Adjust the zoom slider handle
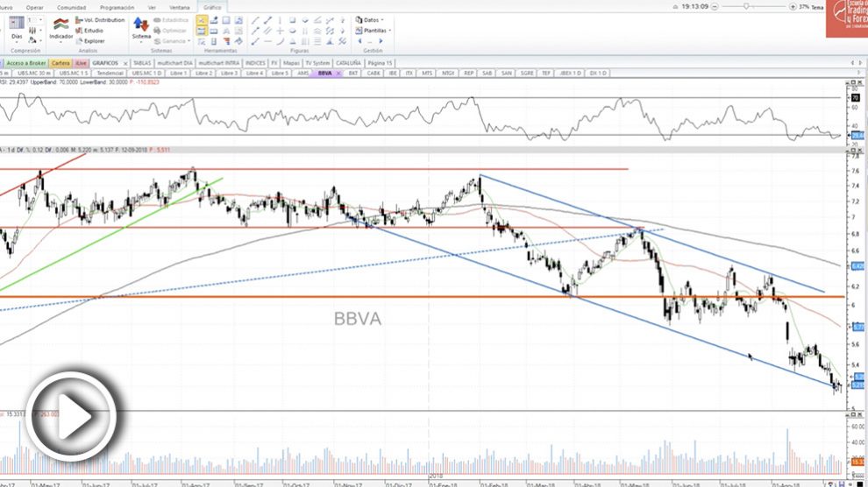 click(x=746, y=7)
